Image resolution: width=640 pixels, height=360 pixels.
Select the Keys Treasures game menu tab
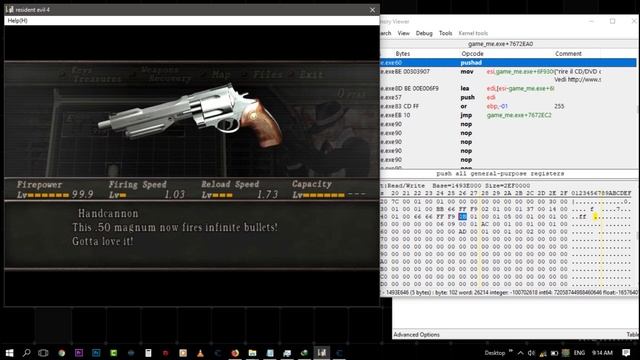(96, 75)
